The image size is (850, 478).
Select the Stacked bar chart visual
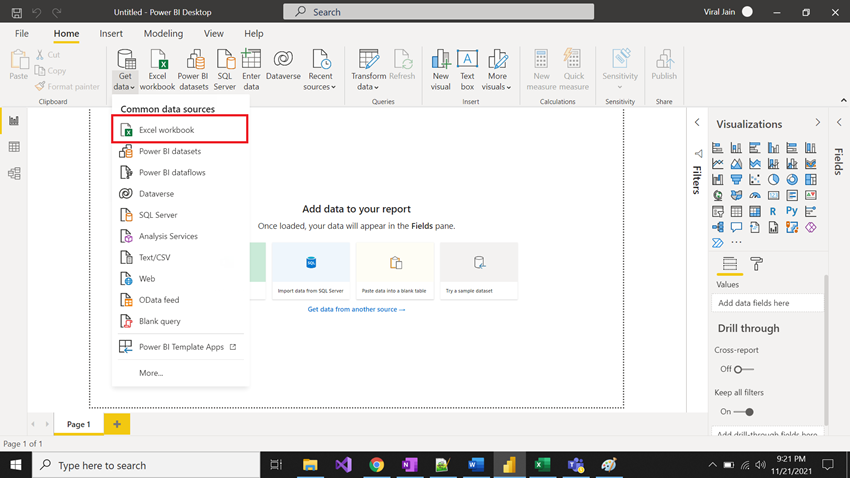(x=718, y=148)
